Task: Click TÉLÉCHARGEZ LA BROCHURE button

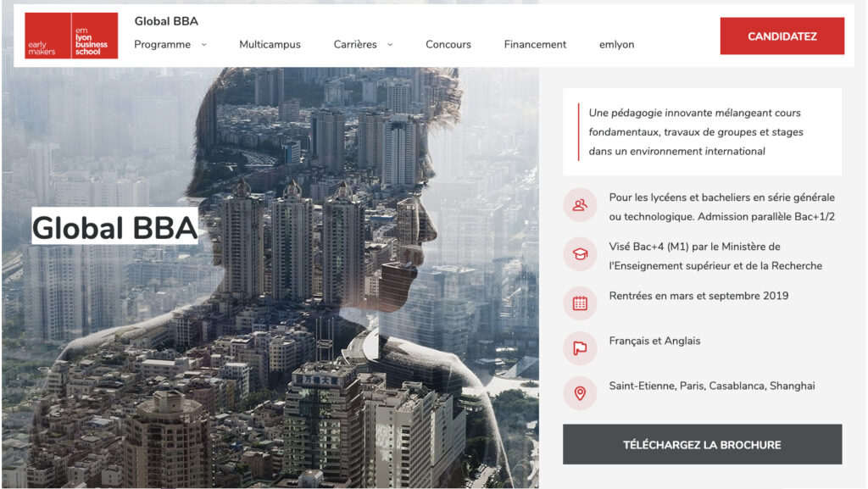Action: [703, 444]
